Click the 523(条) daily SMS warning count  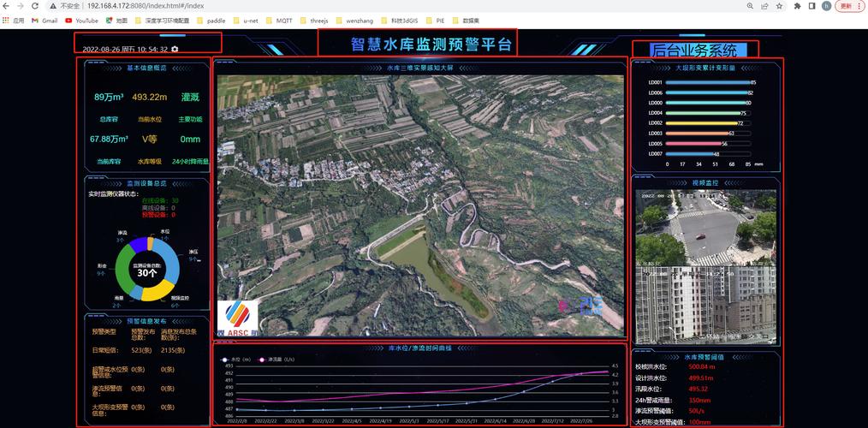[143, 350]
